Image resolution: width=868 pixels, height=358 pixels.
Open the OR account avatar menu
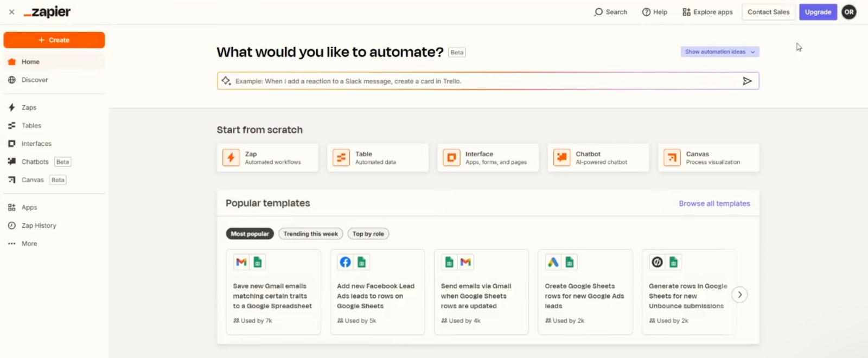[x=849, y=12]
